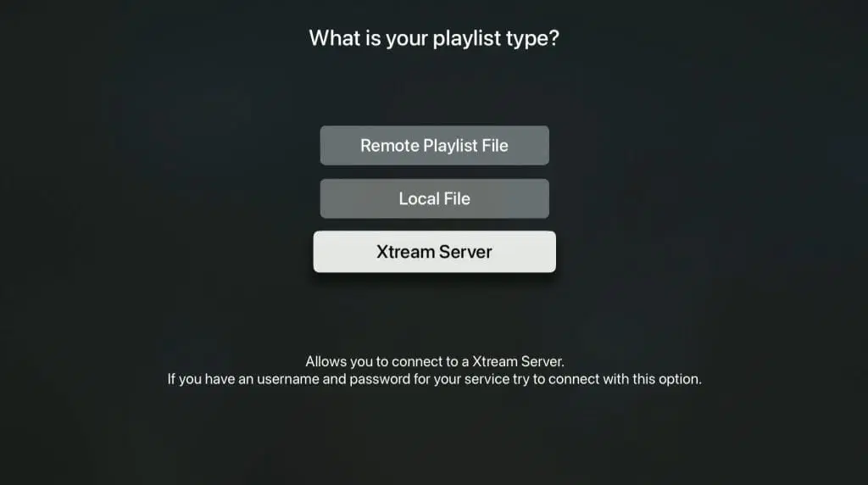The height and width of the screenshot is (485, 868).
Task: Click the 'What is your playlist type?' heading
Action: point(434,38)
